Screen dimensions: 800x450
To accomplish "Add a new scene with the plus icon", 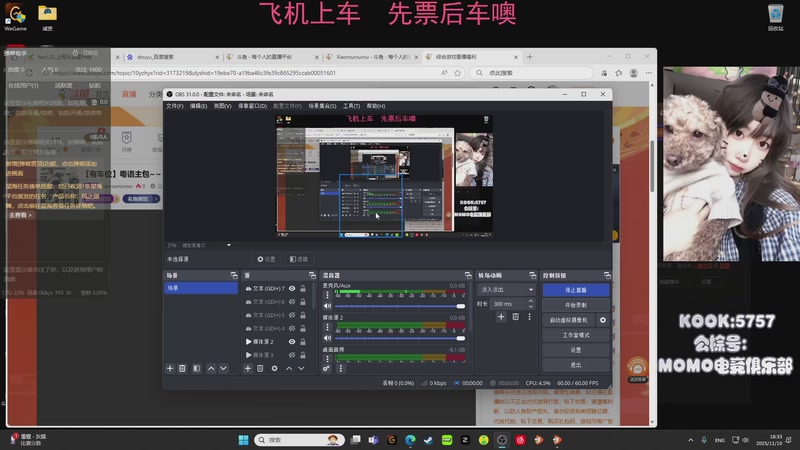I will [x=170, y=368].
